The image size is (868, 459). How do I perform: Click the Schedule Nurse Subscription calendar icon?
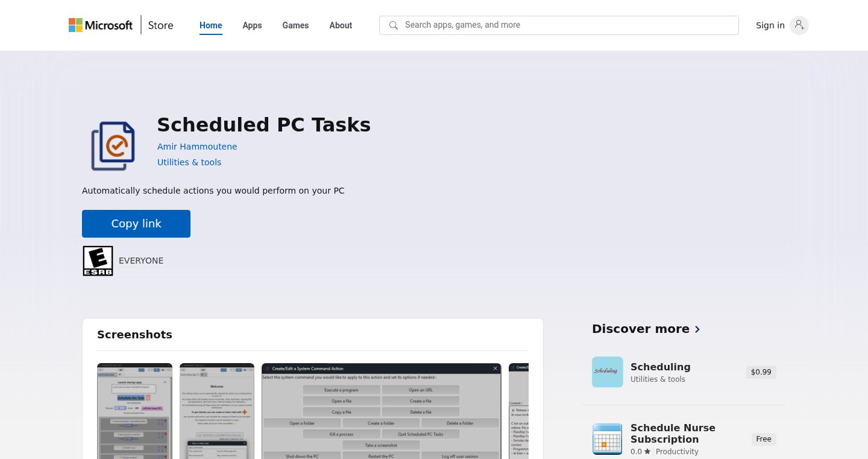[608, 439]
